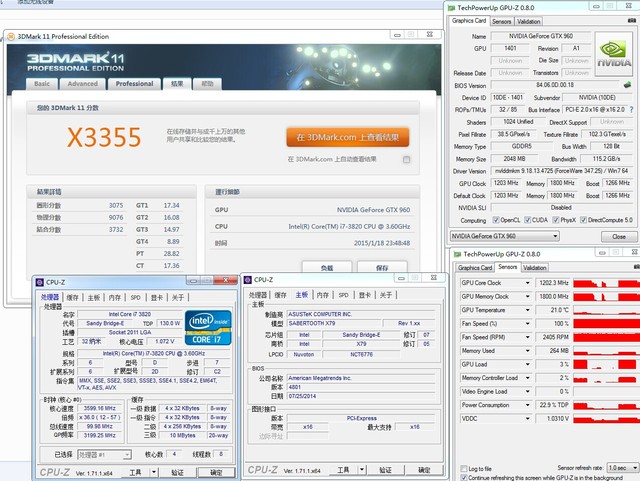
Task: Open the 3DMark 结果 tab
Action: (x=177, y=84)
